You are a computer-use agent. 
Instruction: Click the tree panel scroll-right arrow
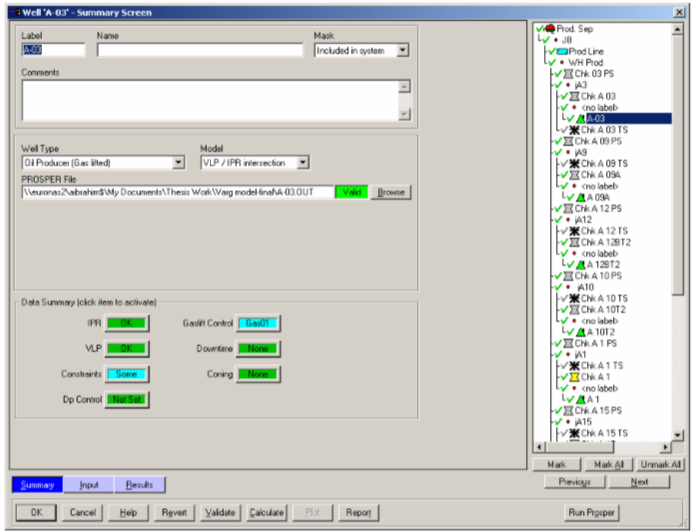pyautogui.click(x=665, y=447)
